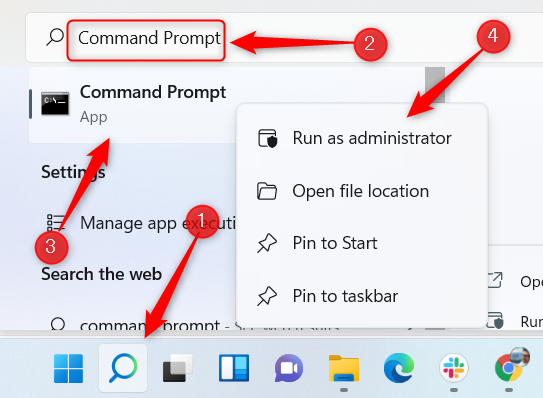Click the Manage app execution list icon
The image size is (543, 398).
(55, 222)
